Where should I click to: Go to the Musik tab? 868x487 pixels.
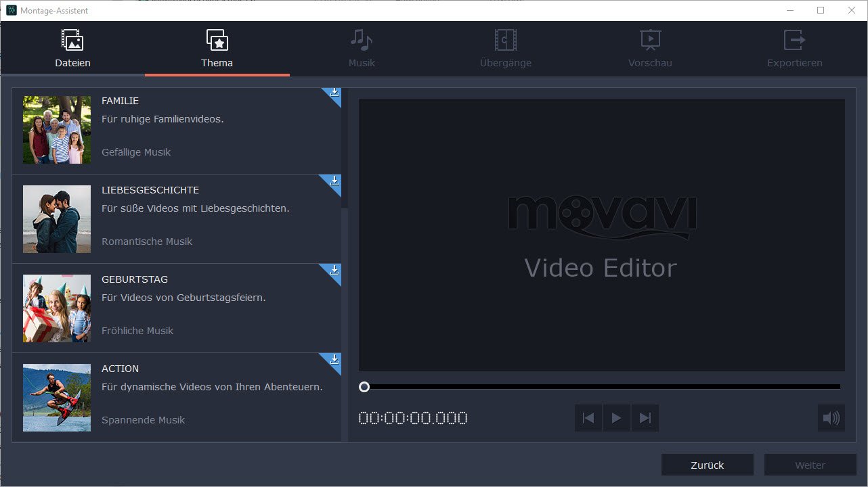(362, 48)
